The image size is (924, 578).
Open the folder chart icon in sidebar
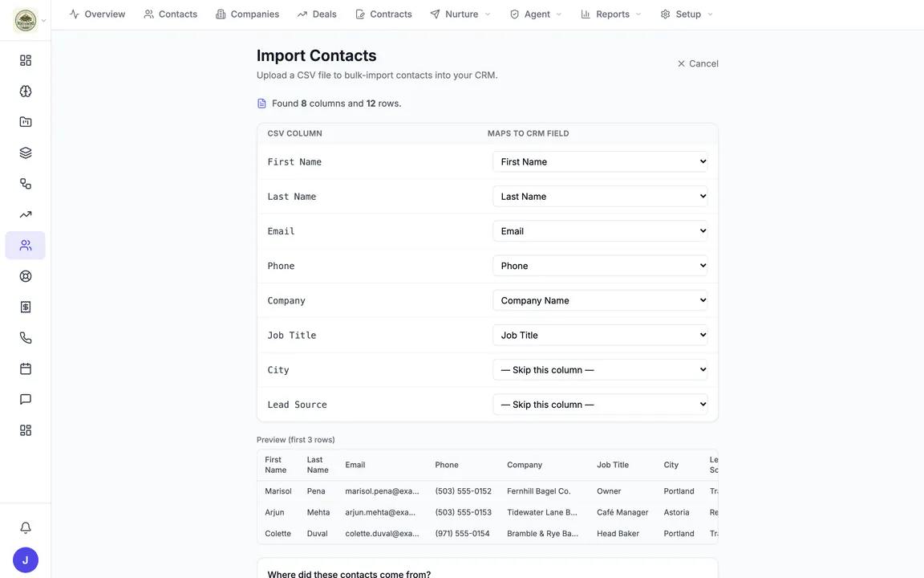coord(26,122)
